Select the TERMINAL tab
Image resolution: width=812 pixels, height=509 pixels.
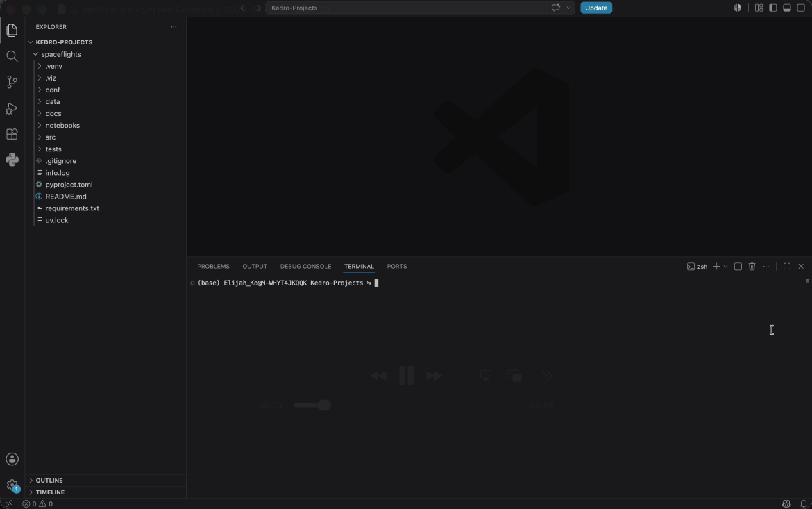coord(359,267)
